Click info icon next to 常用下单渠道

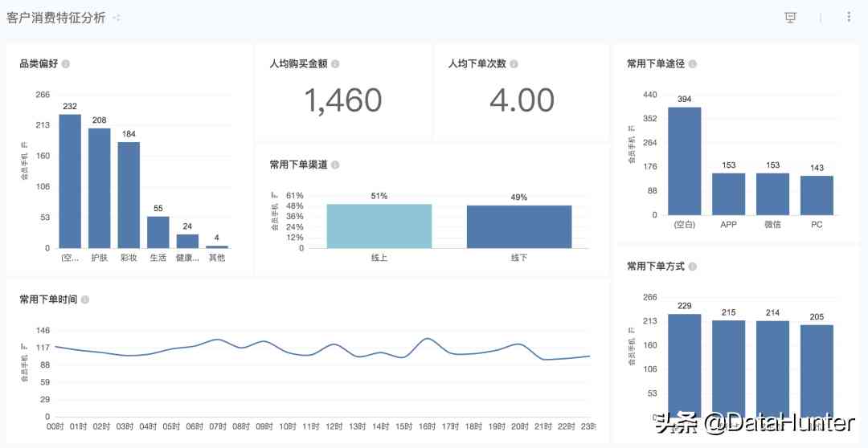click(335, 165)
